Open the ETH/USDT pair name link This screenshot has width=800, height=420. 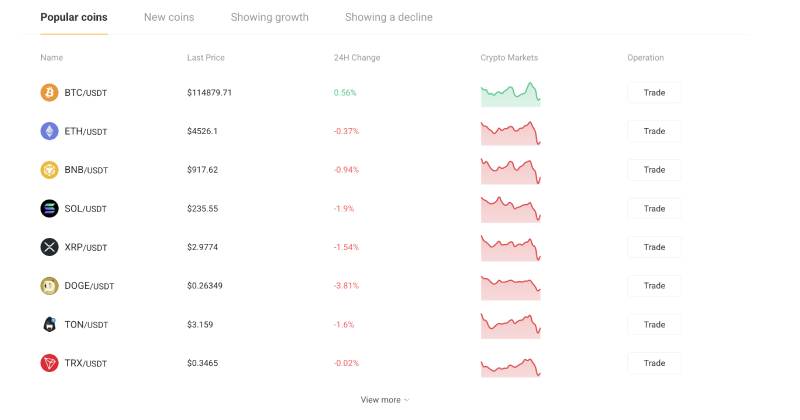[85, 132]
